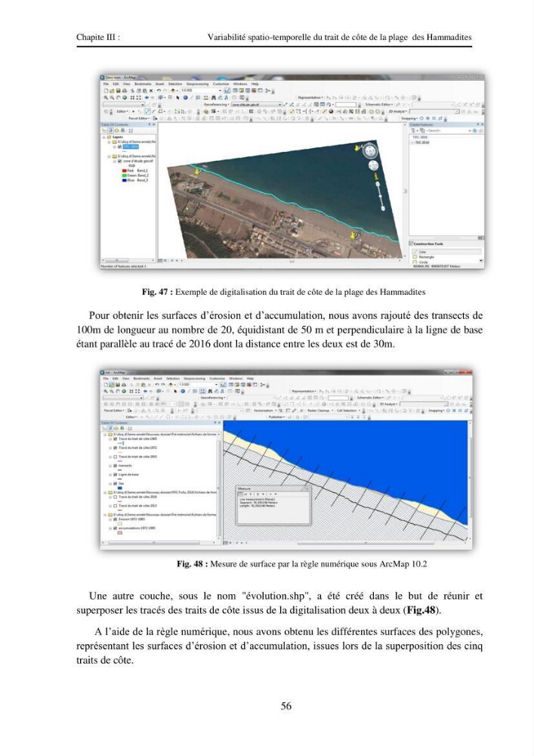Open File menu in Fig. 47 ArcMap window
534x756 pixels.
click(x=106, y=84)
